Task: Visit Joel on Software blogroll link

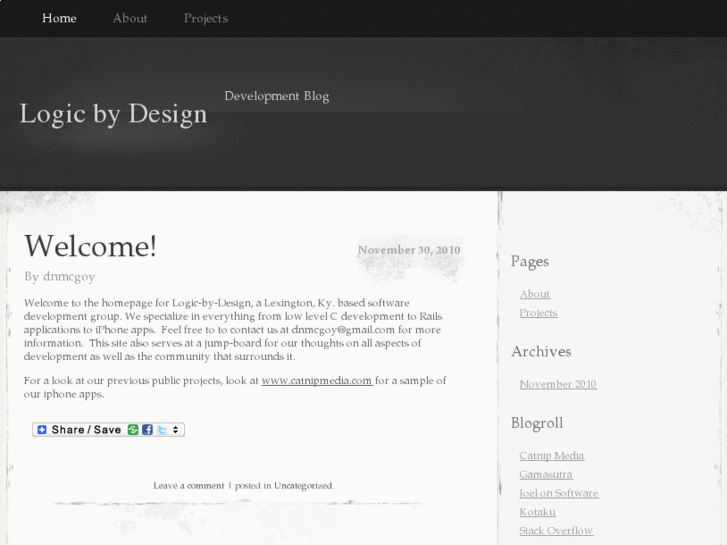Action: pyautogui.click(x=559, y=494)
